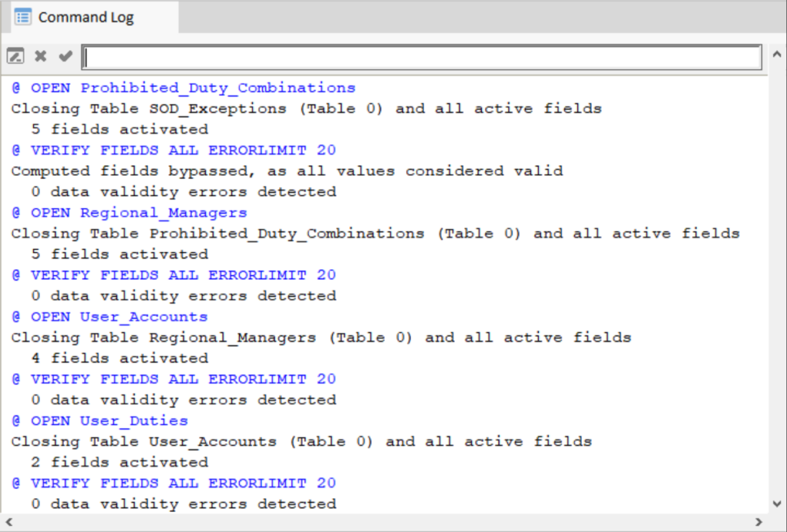This screenshot has width=787, height=532.
Task: Click the horizontal scrollbar left arrow
Action: click(8, 523)
